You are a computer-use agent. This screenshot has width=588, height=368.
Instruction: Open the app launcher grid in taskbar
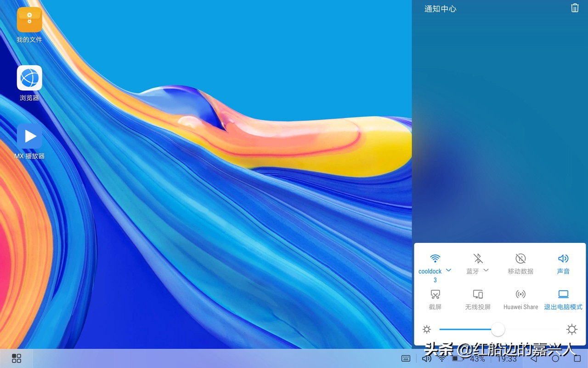coord(17,358)
